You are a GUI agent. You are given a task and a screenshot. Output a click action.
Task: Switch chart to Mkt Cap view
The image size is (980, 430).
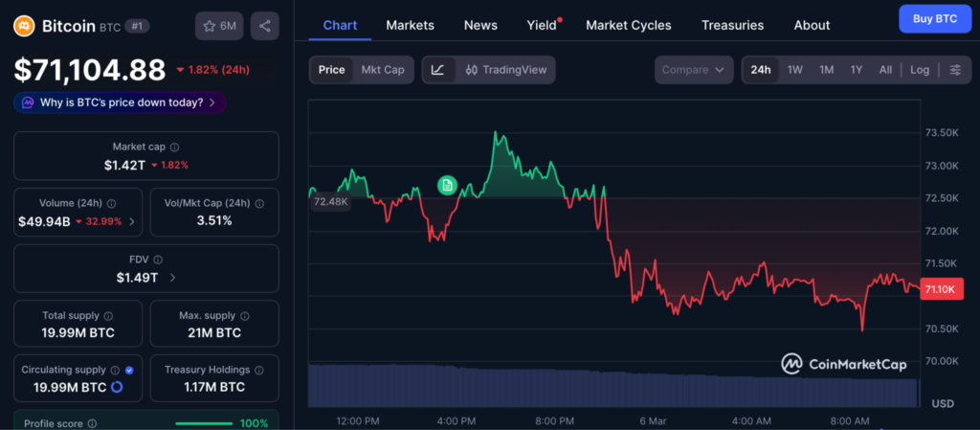coord(382,70)
